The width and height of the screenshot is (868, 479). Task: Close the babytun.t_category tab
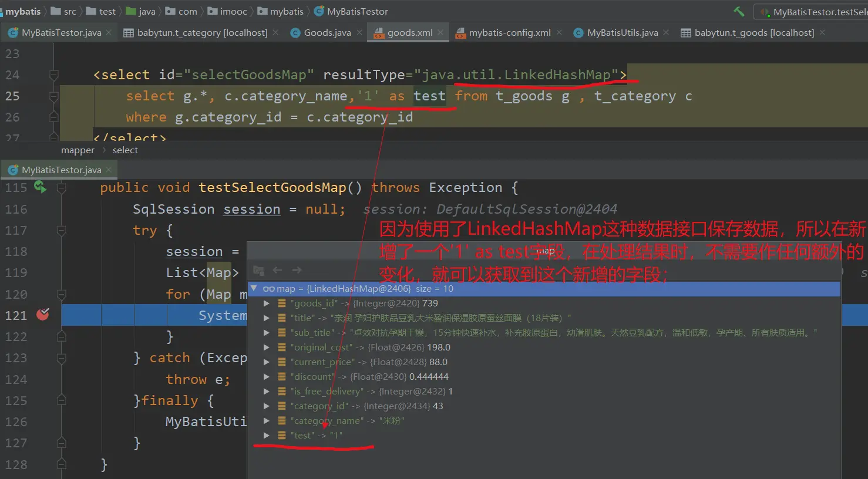pyautogui.click(x=275, y=33)
